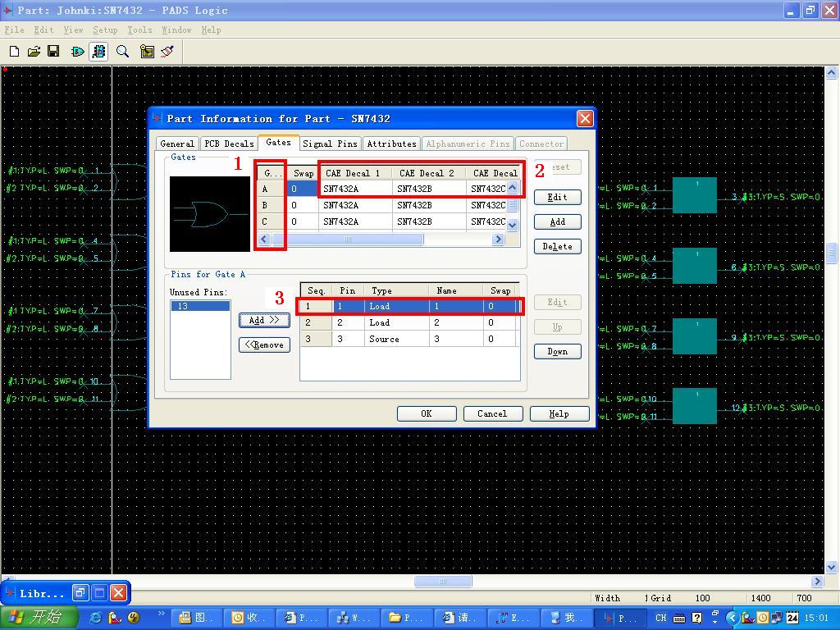The width and height of the screenshot is (840, 630).
Task: Click SN7432A cell in row B
Action: coord(355,205)
